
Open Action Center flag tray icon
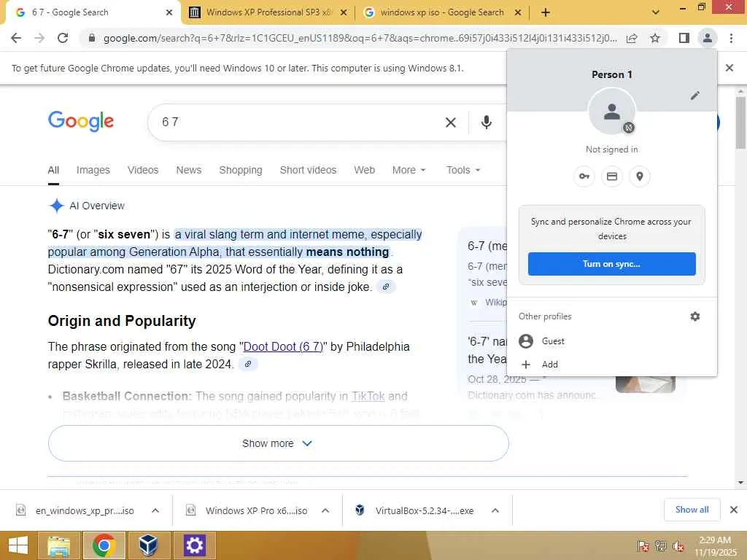click(643, 545)
